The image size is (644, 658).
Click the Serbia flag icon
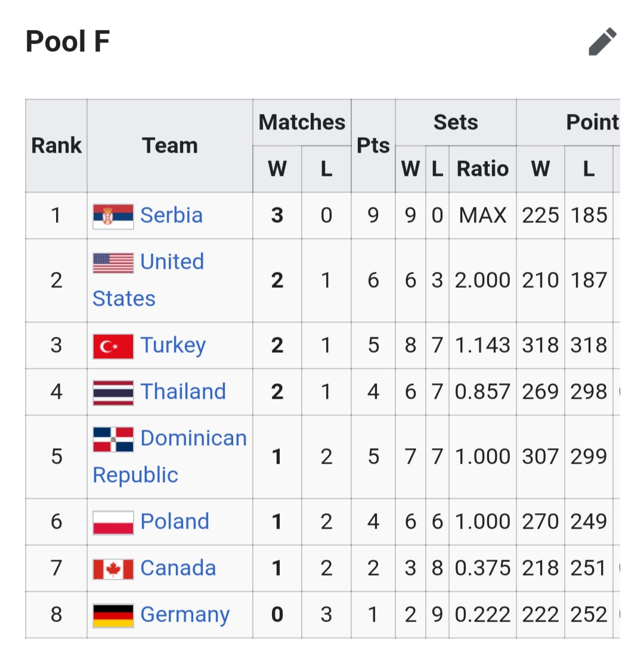113,216
